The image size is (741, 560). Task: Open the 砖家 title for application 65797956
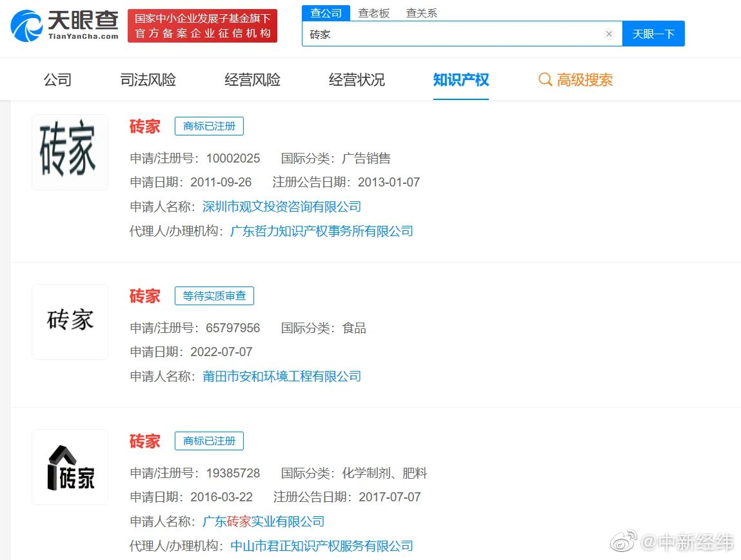(145, 296)
